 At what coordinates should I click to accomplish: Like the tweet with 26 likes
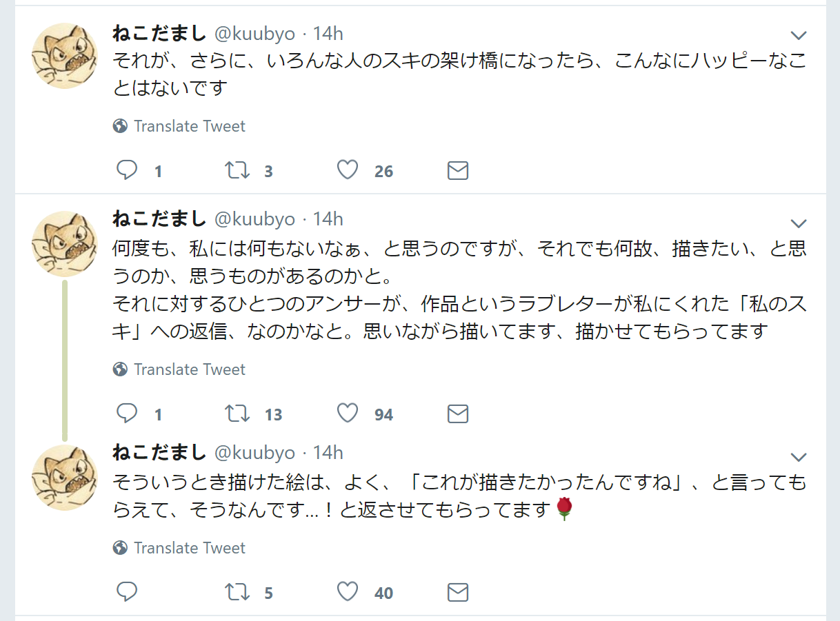point(348,170)
